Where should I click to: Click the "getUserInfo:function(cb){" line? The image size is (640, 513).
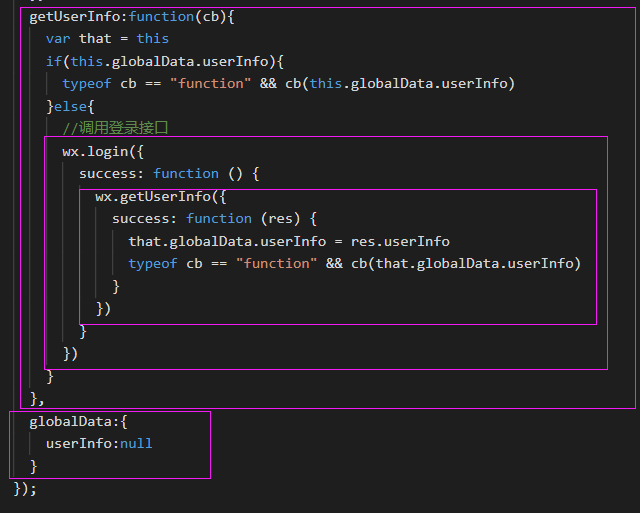coord(131,17)
